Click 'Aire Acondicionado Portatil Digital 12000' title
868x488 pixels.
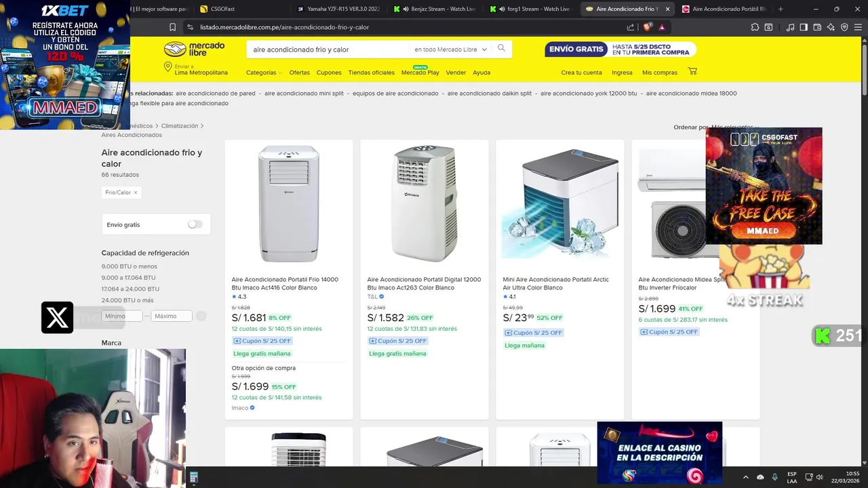click(424, 283)
